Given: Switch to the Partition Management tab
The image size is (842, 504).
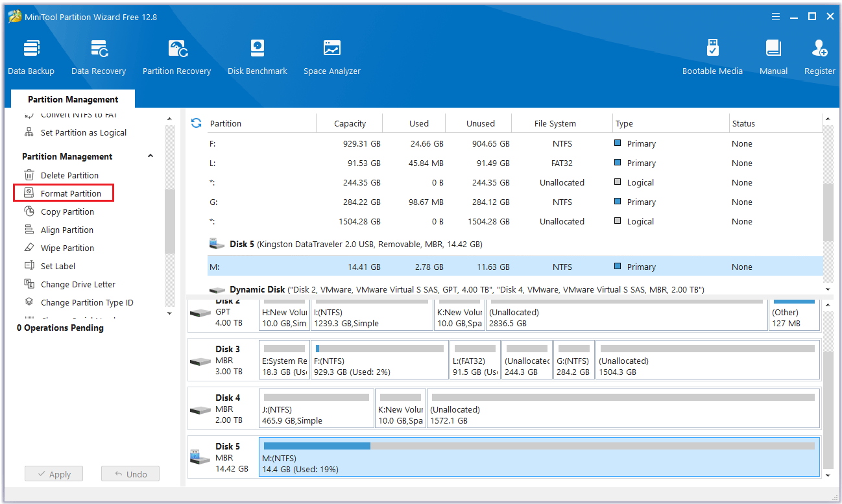Looking at the screenshot, I should coord(73,99).
